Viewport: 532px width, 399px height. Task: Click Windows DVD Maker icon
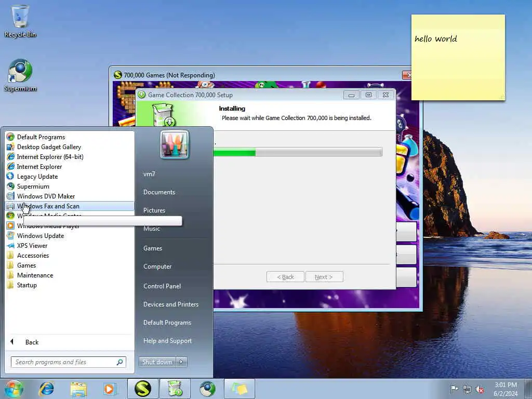pyautogui.click(x=10, y=196)
